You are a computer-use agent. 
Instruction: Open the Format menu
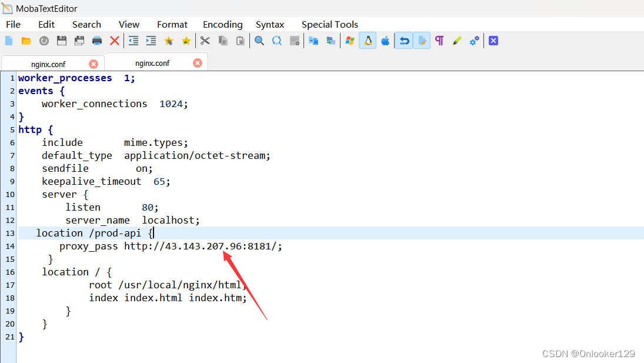(x=172, y=25)
